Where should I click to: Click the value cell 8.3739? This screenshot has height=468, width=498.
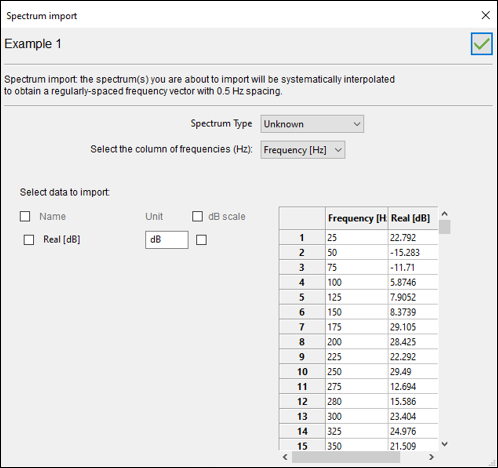point(413,312)
